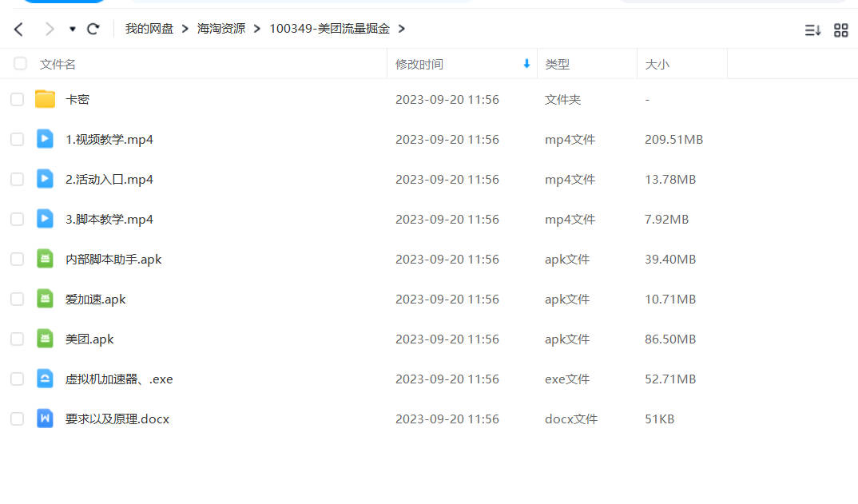This screenshot has width=858, height=504.
Task: Select file name 要求以及原理.docx
Action: 117,419
